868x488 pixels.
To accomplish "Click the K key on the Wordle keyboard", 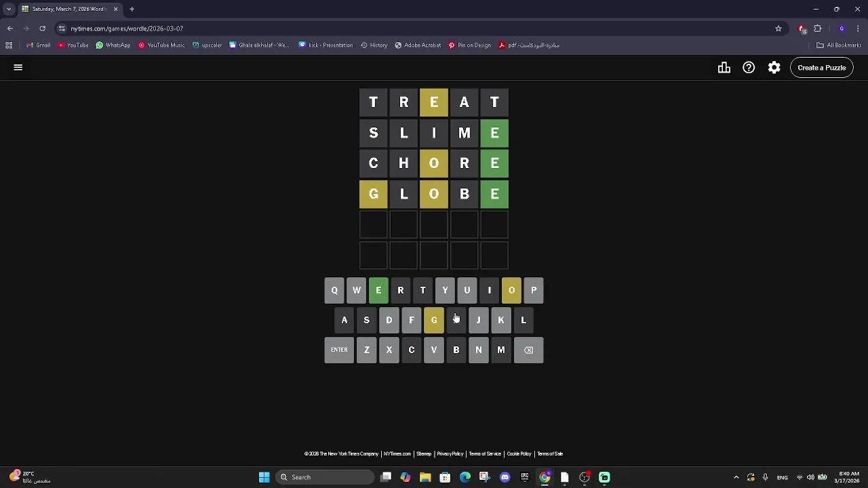I will 501,320.
